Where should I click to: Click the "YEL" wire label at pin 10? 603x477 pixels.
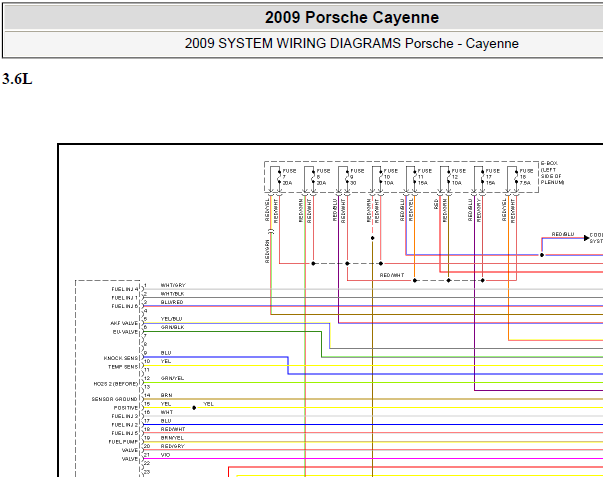[x=166, y=361]
